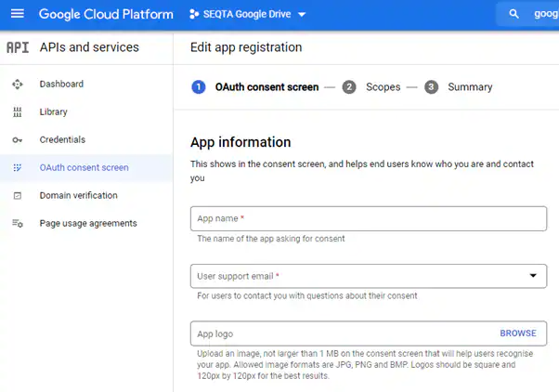Click the Google Cloud Platform logo
This screenshot has width=559, height=392.
pyautogui.click(x=106, y=14)
